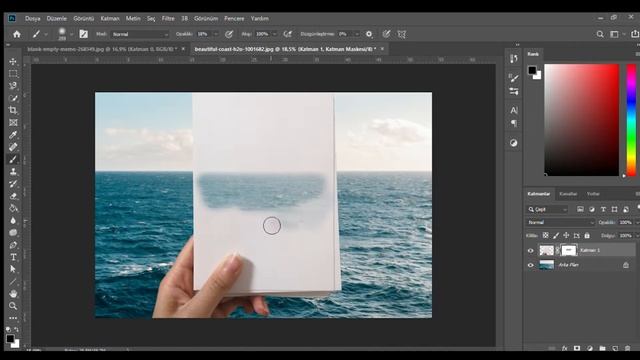Toggle symmetry paint butterfly icon

tap(402, 34)
